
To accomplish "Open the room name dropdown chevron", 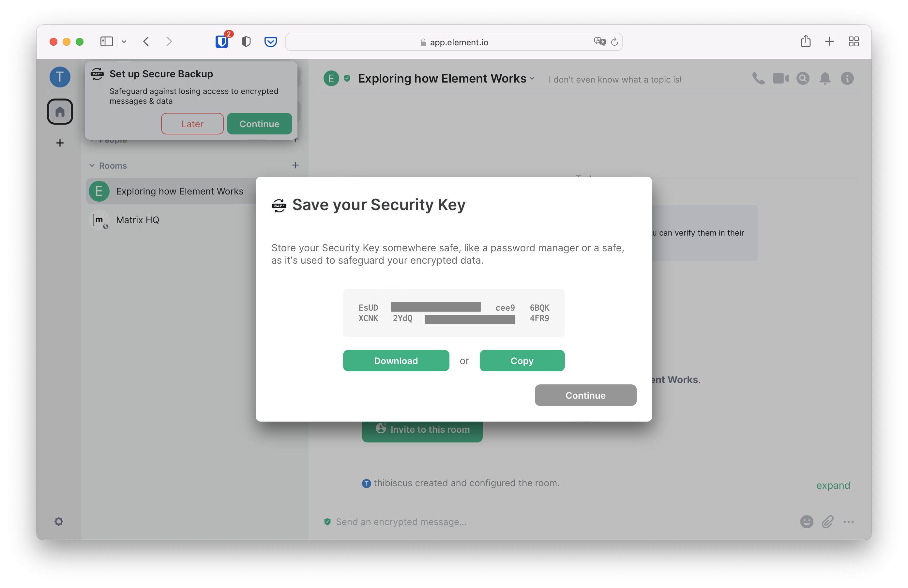I will (532, 79).
